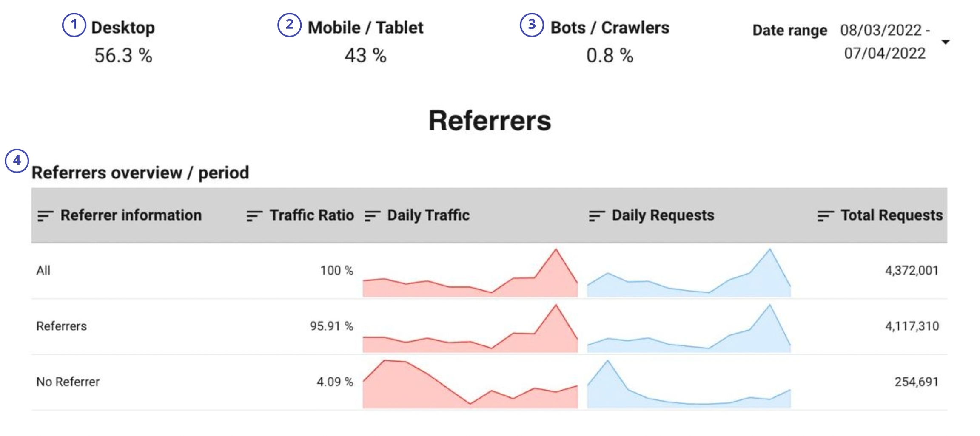Sort table by Total Requests header
Image resolution: width=980 pixels, height=436 pixels.
(x=892, y=215)
